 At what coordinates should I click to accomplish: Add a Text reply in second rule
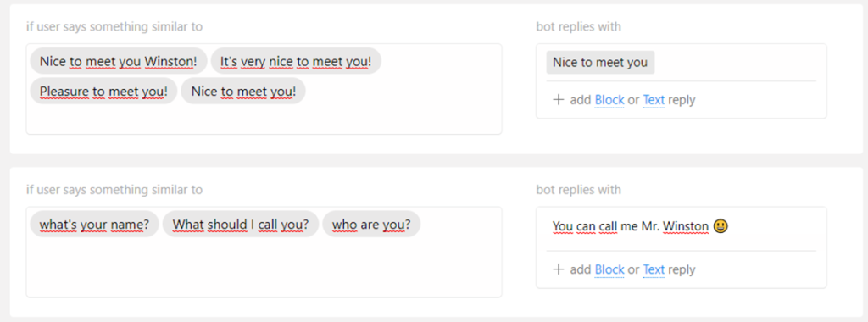click(x=654, y=269)
